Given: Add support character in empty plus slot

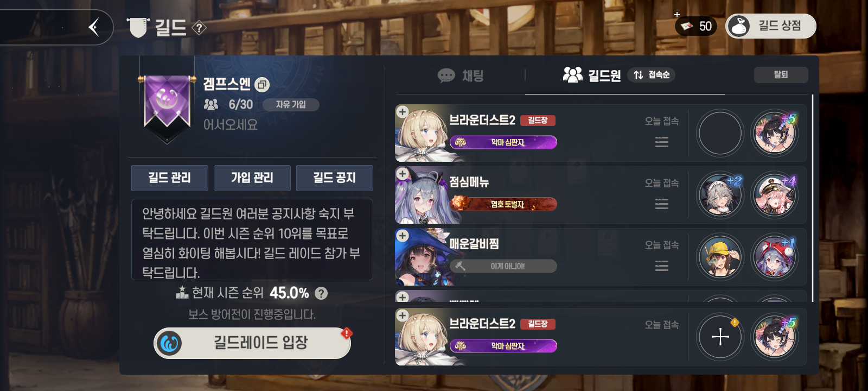Looking at the screenshot, I should click(720, 337).
